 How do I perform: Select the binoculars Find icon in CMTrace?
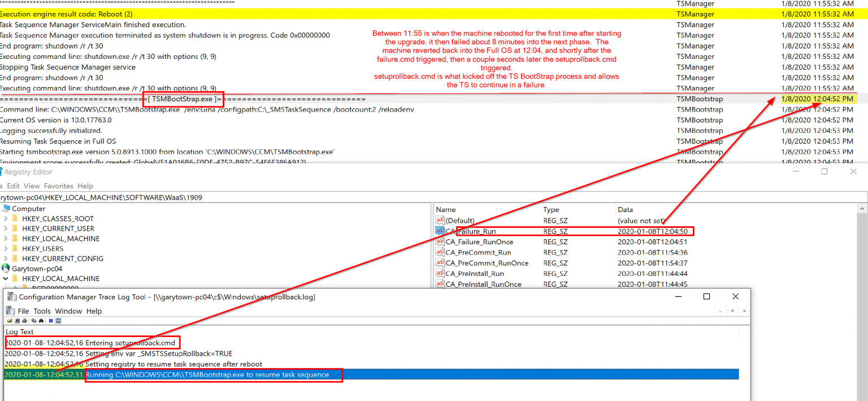coord(41,321)
